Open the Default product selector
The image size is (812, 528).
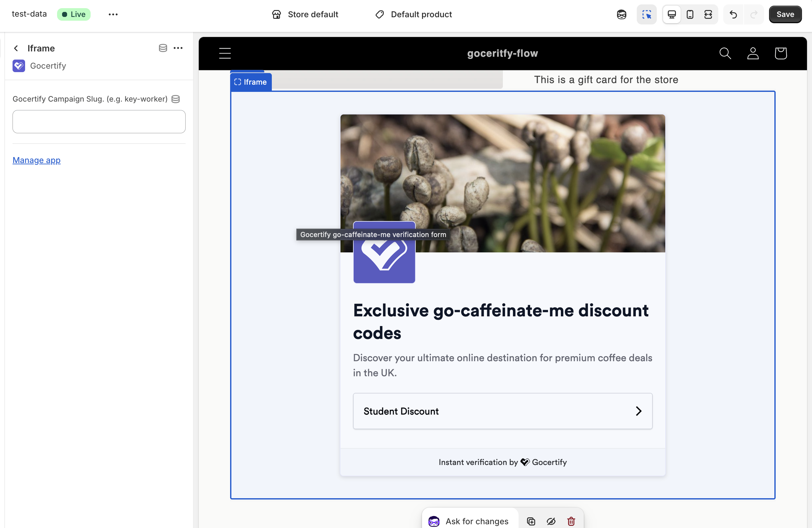414,14
